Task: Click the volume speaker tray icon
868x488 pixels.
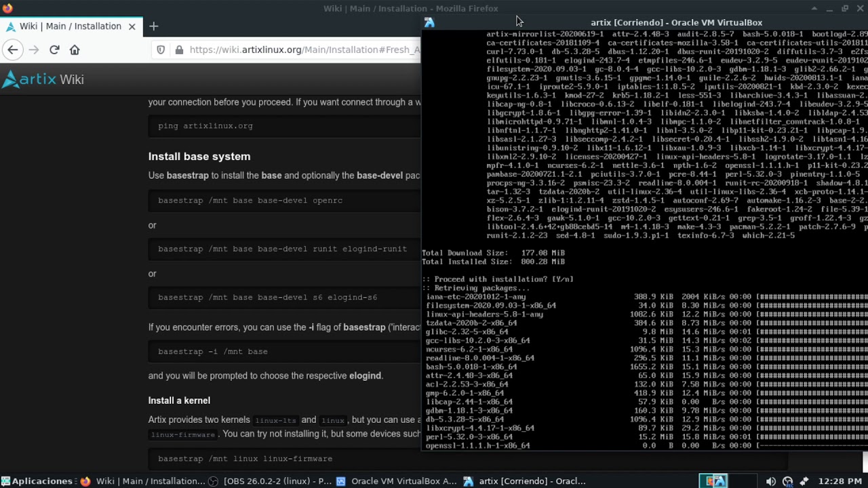Action: (x=771, y=481)
